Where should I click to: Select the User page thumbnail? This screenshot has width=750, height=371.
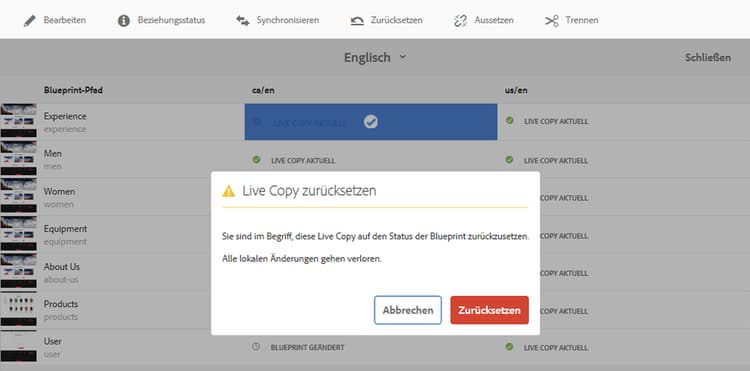tap(18, 346)
